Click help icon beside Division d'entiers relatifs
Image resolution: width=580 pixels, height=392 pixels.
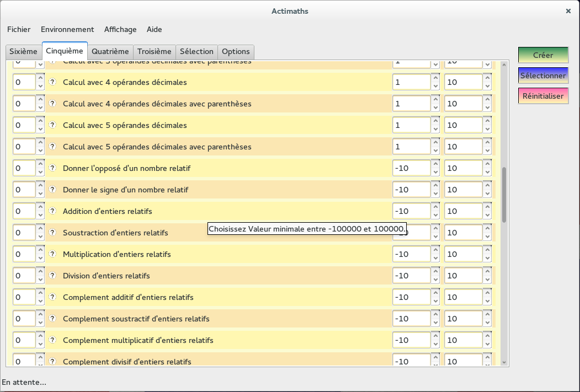click(53, 276)
